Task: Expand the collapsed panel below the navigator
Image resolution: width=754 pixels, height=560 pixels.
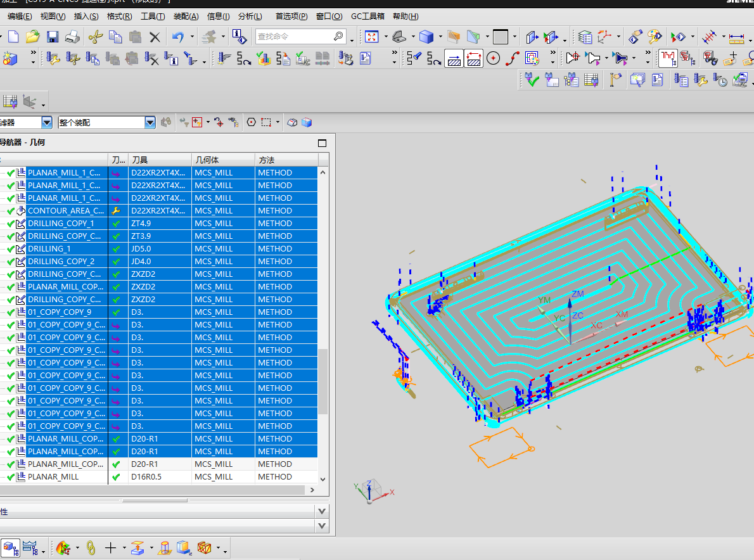Action: click(x=322, y=511)
